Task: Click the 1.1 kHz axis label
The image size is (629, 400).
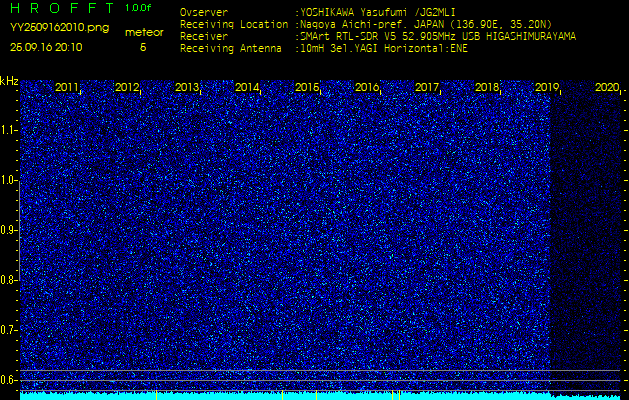Action: tap(10, 130)
